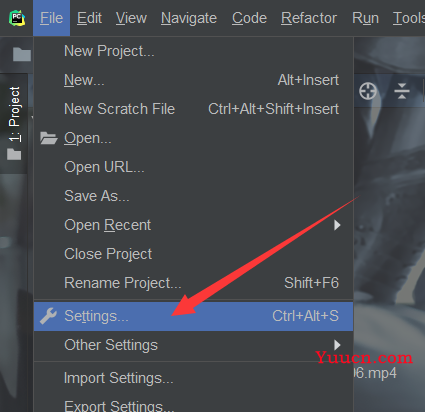Click the collapse all icon
Image resolution: width=425 pixels, height=412 pixels.
click(x=402, y=91)
